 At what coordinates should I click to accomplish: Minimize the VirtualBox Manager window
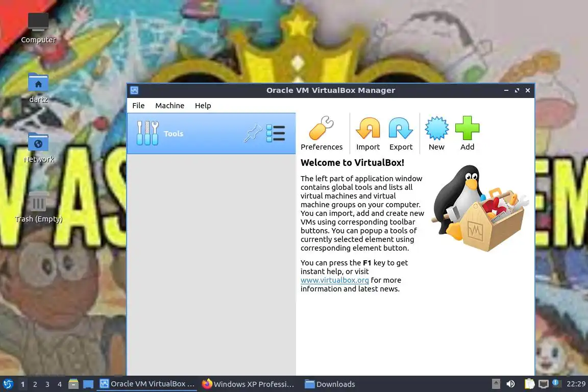point(506,90)
